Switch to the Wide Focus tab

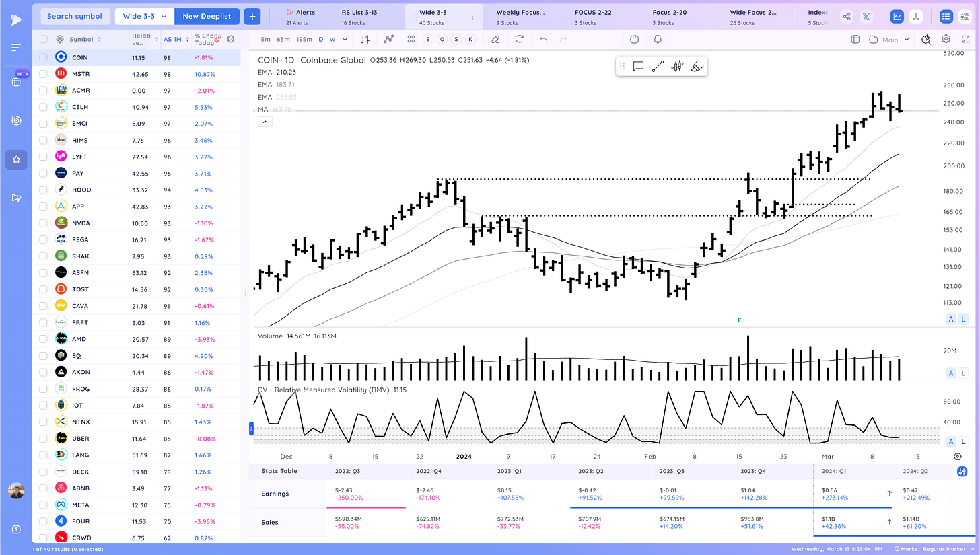[753, 17]
